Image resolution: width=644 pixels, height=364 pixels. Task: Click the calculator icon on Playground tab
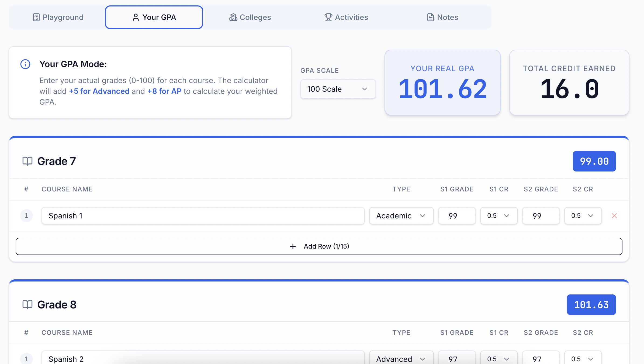pos(36,17)
